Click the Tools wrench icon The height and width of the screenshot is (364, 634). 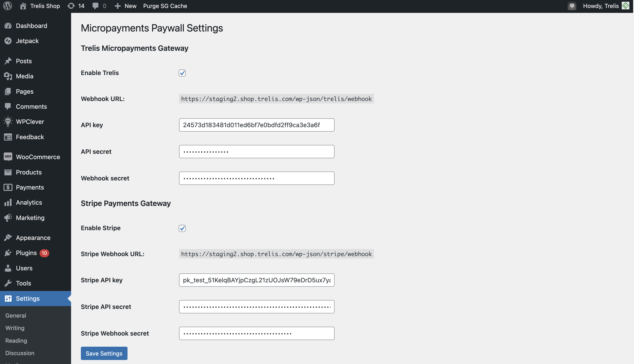pyautogui.click(x=8, y=283)
